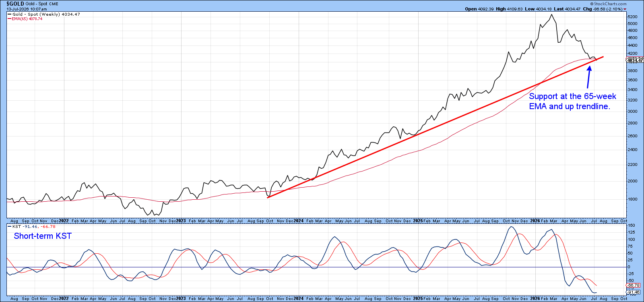Viewport: 644px width, 302px height.
Task: Click the 2200 price axis label
Action: [632, 165]
